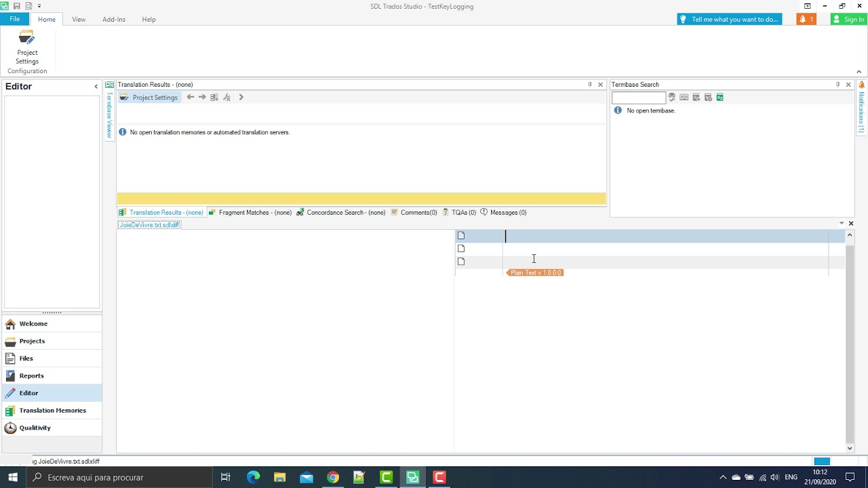Go to the Files view
This screenshot has height=488, width=868.
click(x=52, y=359)
